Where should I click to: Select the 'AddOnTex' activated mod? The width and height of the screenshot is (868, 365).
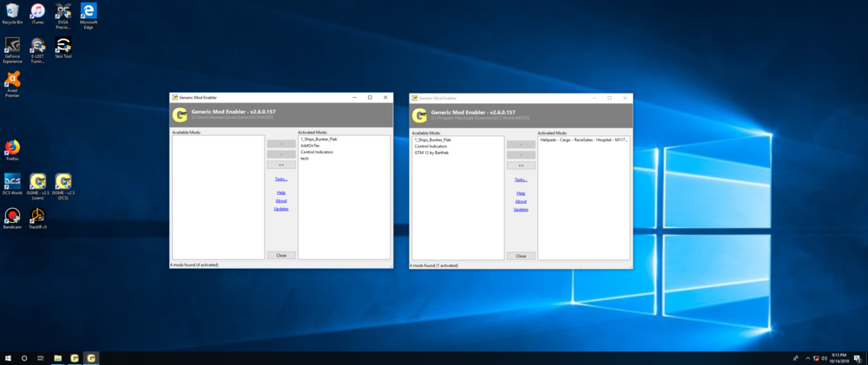(x=310, y=146)
